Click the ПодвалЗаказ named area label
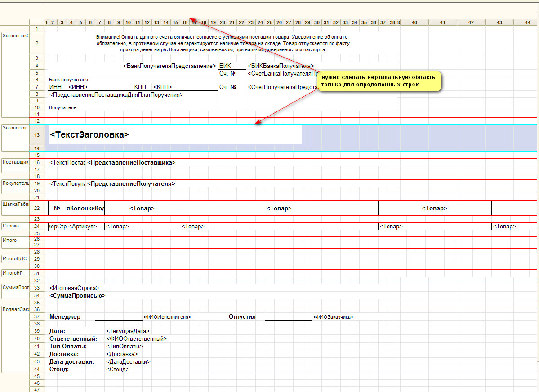The width and height of the screenshot is (539, 392). (x=15, y=309)
